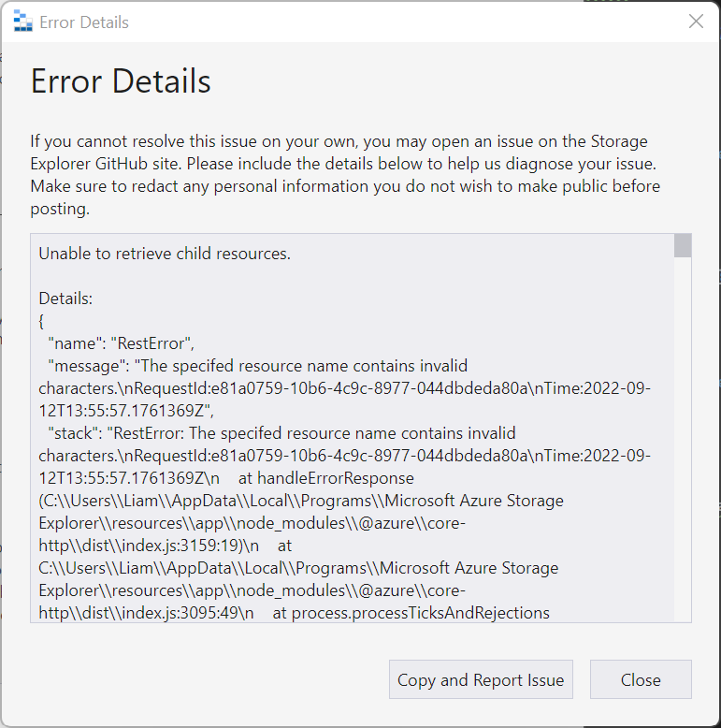This screenshot has width=721, height=728.
Task: Click the Close button at bottom right
Action: click(x=641, y=679)
